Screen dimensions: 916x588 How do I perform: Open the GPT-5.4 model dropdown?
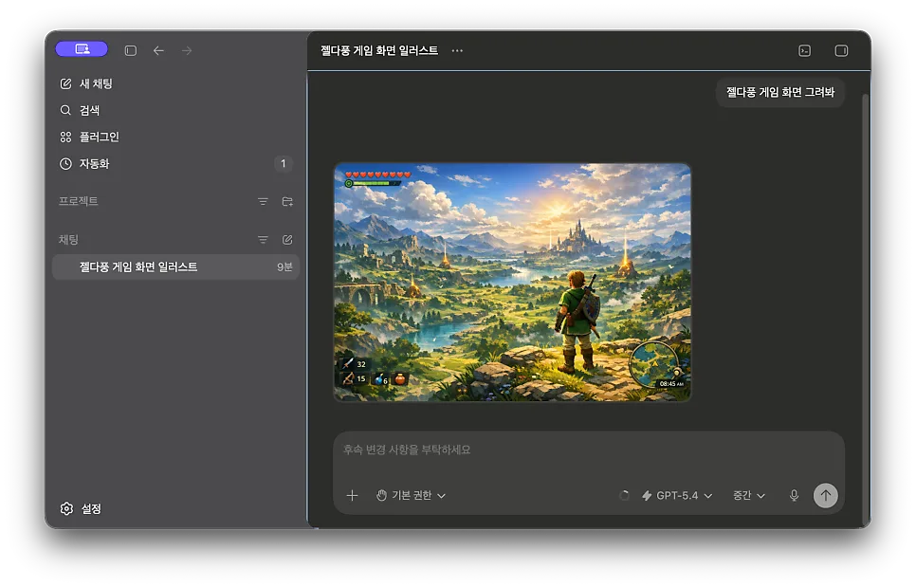point(677,496)
